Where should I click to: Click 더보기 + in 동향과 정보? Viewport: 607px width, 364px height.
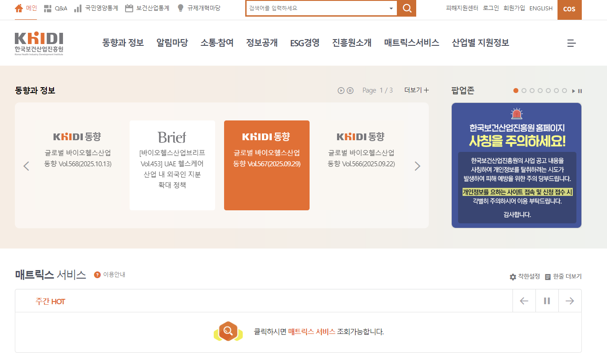click(x=417, y=90)
